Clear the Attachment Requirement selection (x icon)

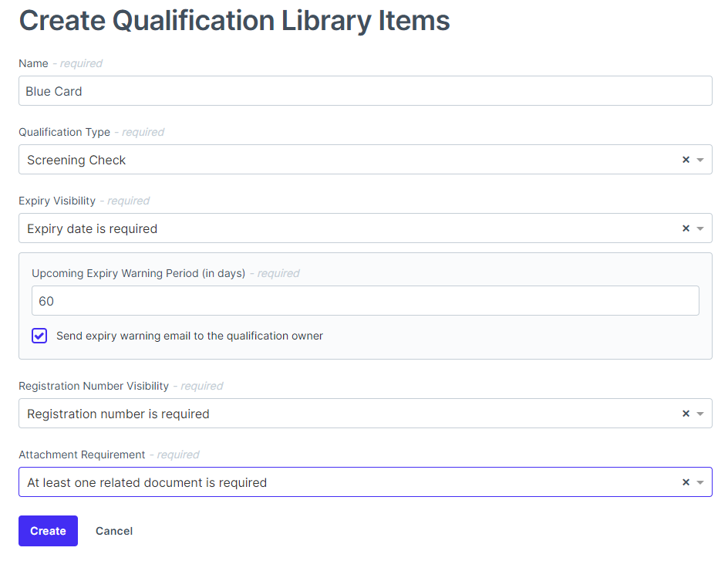click(x=686, y=482)
